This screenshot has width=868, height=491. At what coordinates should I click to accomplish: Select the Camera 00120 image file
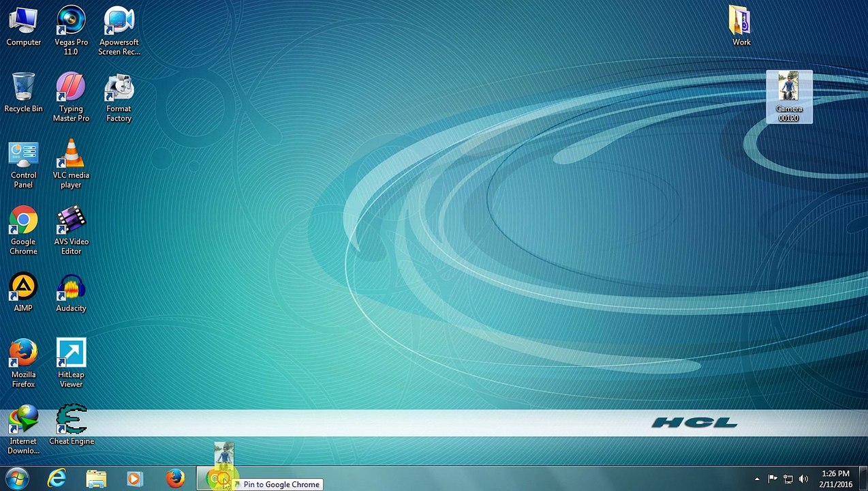pyautogui.click(x=789, y=97)
